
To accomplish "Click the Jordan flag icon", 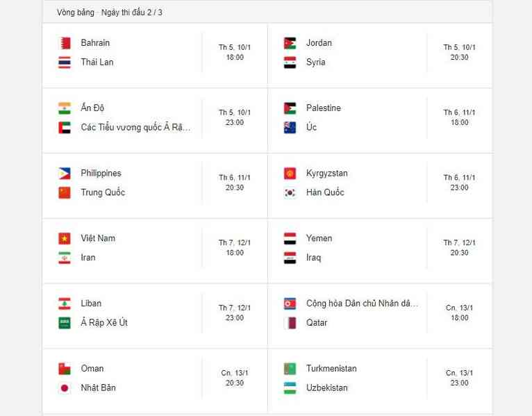I will pos(290,43).
